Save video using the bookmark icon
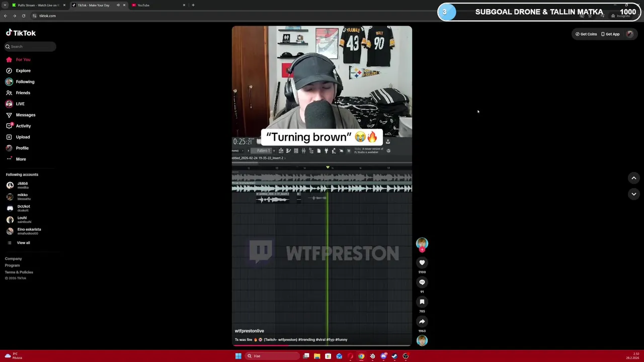This screenshot has height=362, width=644. [422, 302]
